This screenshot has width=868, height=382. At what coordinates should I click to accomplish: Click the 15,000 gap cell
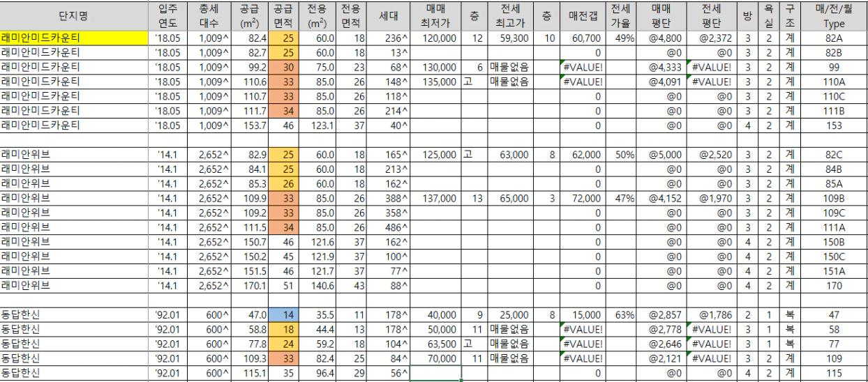pos(582,315)
